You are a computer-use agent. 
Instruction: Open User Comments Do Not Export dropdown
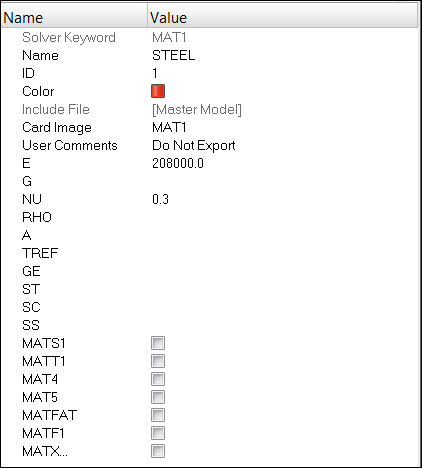[x=283, y=145]
